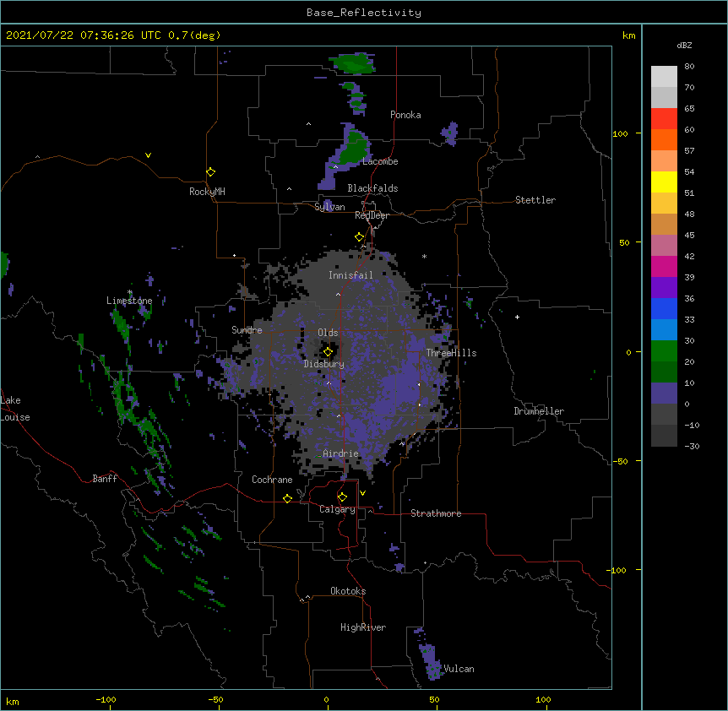Click the yellow diamond marker near RockyMH
This screenshot has width=728, height=711.
[x=210, y=172]
